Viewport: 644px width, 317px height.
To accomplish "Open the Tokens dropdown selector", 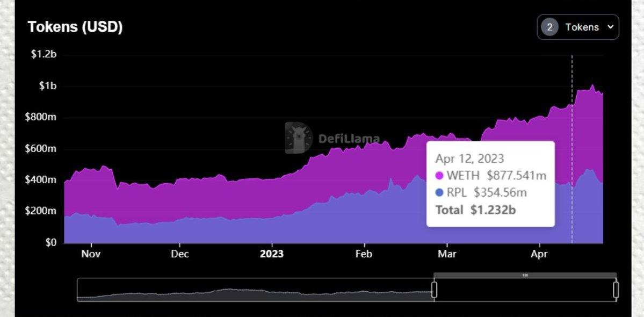I will 578,27.
